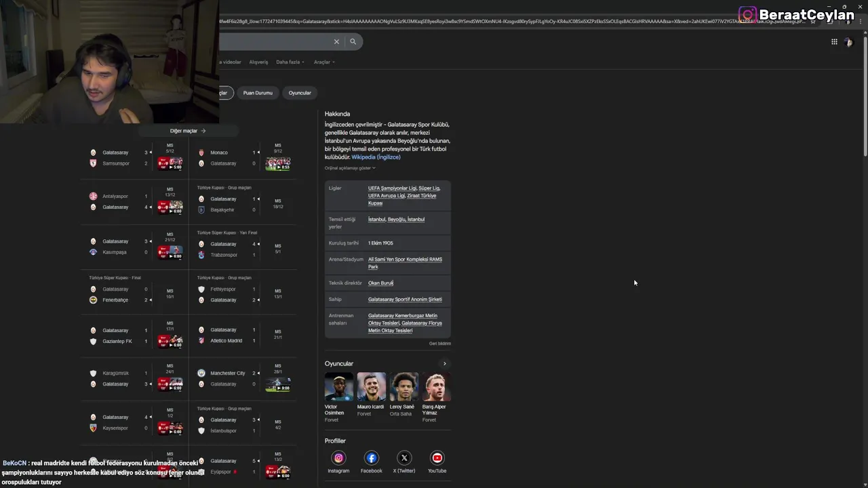Click the Başakşehir team crest
Viewport: 868px width, 488px height.
click(x=201, y=209)
